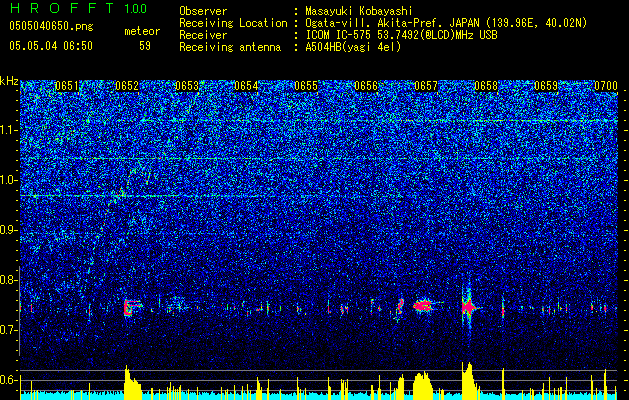Viewport: 629px width, 400px height.
Task: Click the meteor label
Action: [x=142, y=31]
